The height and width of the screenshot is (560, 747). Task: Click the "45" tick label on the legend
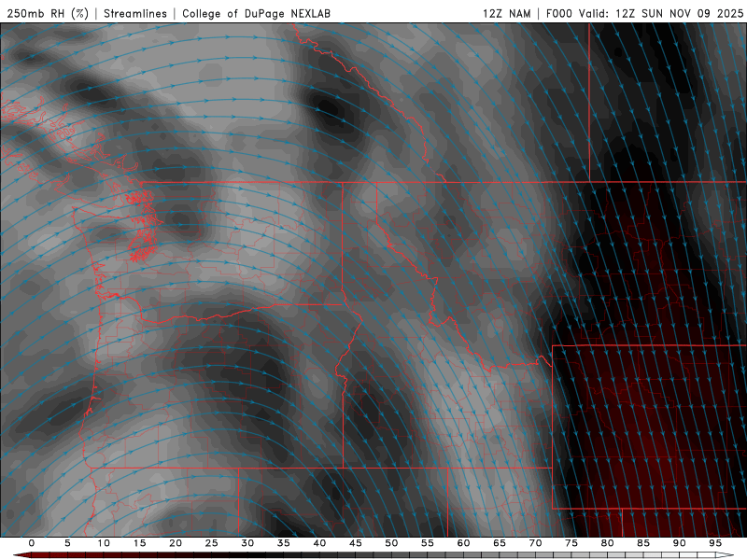coord(356,543)
